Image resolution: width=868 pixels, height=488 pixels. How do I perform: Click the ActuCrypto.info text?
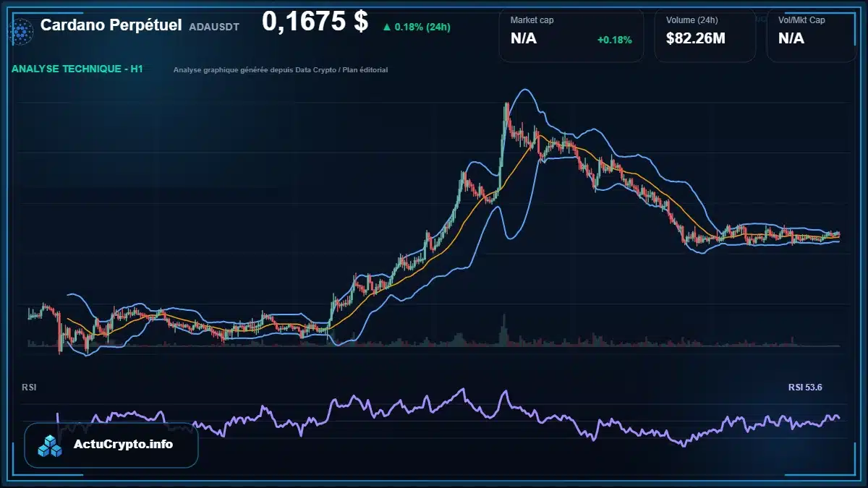point(124,445)
